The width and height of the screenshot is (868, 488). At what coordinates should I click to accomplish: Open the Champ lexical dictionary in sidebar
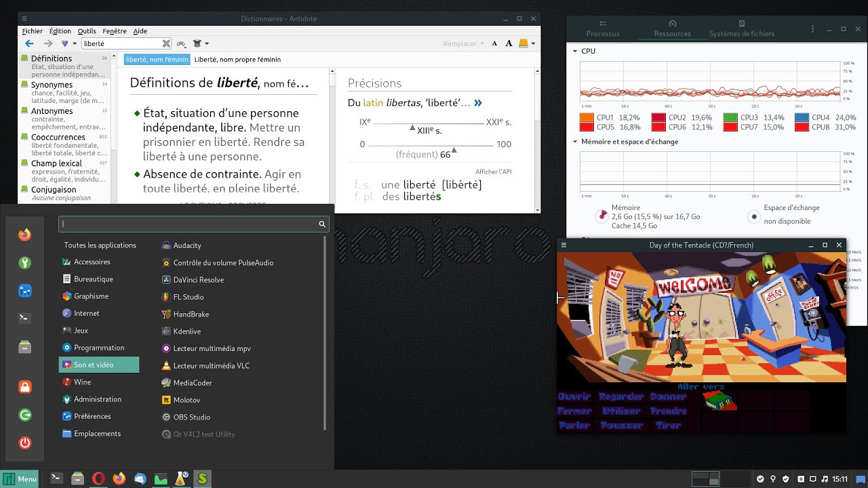point(64,171)
